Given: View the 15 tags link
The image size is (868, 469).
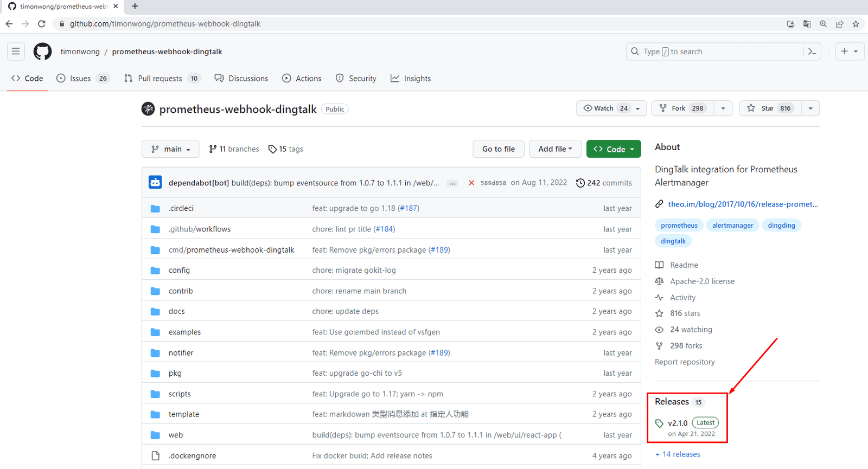Looking at the screenshot, I should pos(286,149).
